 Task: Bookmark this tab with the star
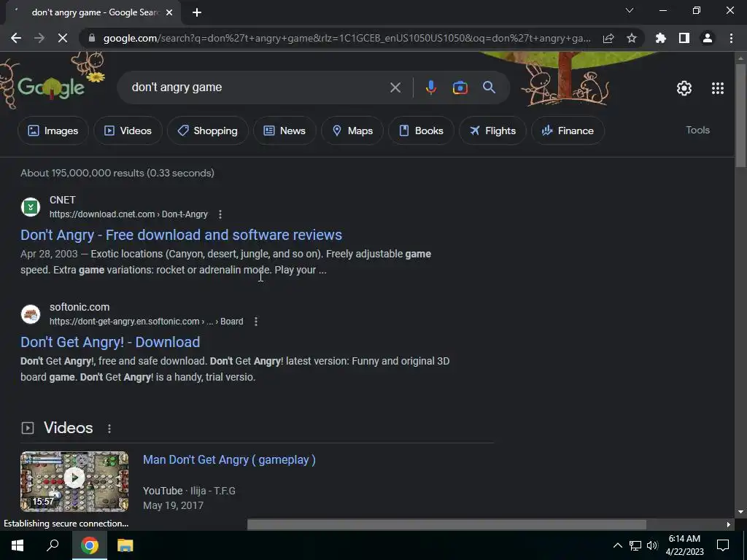pos(632,38)
